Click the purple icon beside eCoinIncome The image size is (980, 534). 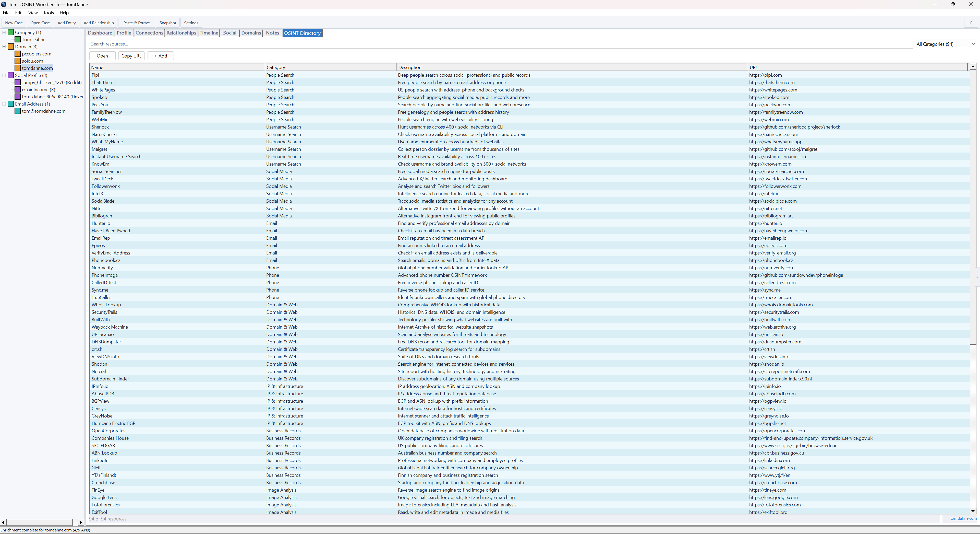point(18,89)
